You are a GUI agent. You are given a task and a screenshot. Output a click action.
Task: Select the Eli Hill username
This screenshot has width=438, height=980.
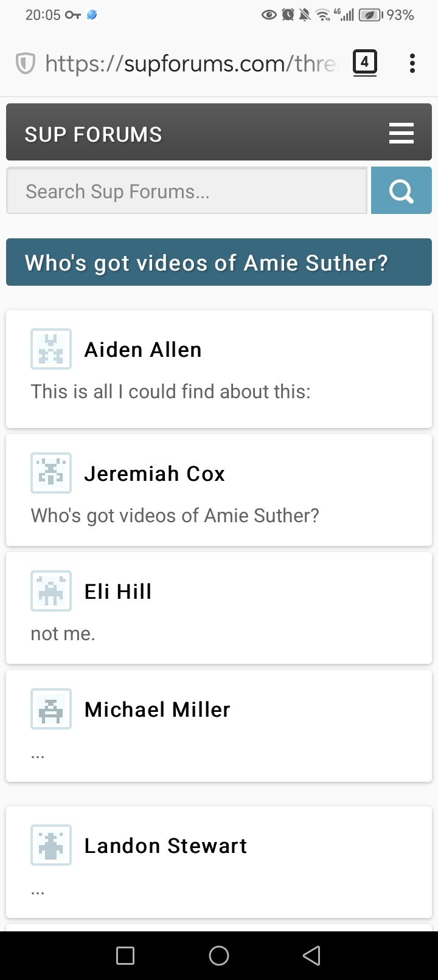[x=118, y=592]
